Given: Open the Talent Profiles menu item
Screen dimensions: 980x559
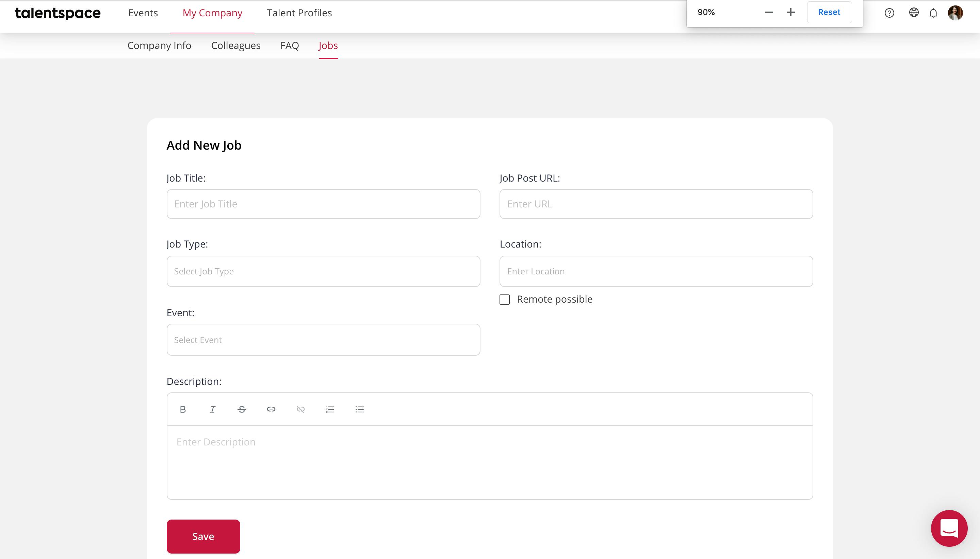Looking at the screenshot, I should pos(299,13).
